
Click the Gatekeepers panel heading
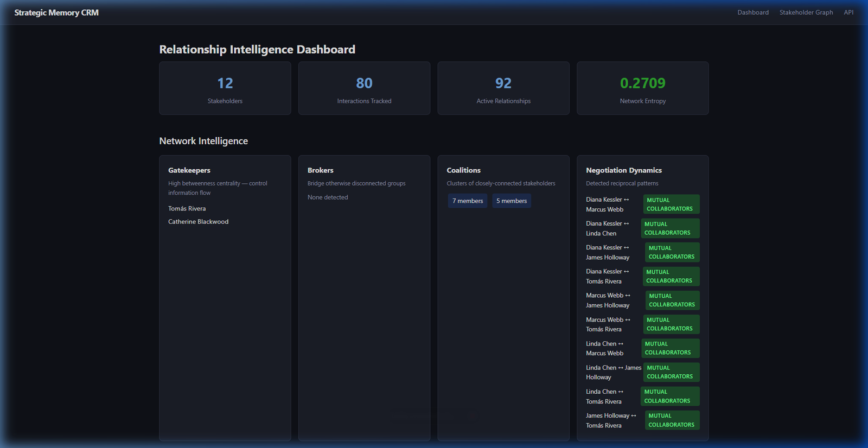coord(189,170)
